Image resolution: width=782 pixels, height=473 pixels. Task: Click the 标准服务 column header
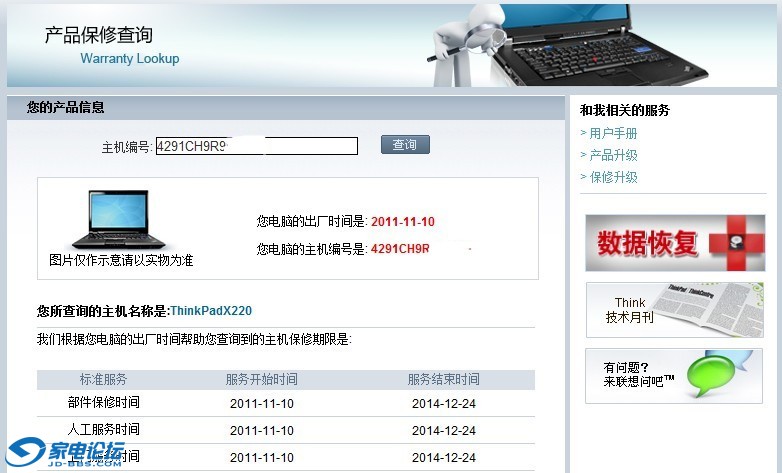[104, 379]
